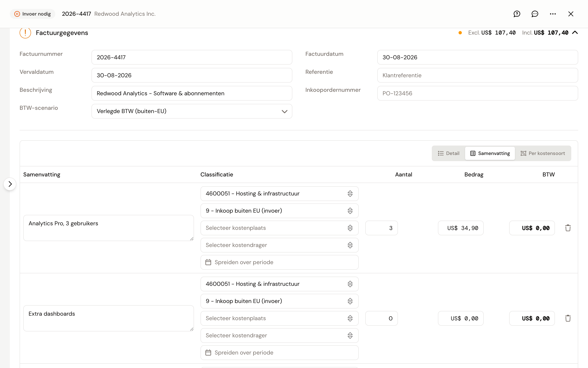Switch to the Detail view tab
Image resolution: width=588 pixels, height=368 pixels.
pos(449,153)
